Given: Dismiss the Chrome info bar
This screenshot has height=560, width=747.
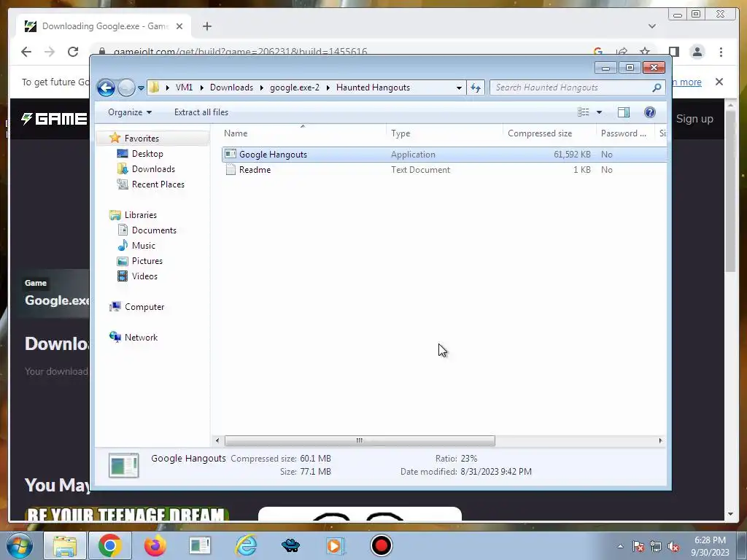Looking at the screenshot, I should point(719,82).
